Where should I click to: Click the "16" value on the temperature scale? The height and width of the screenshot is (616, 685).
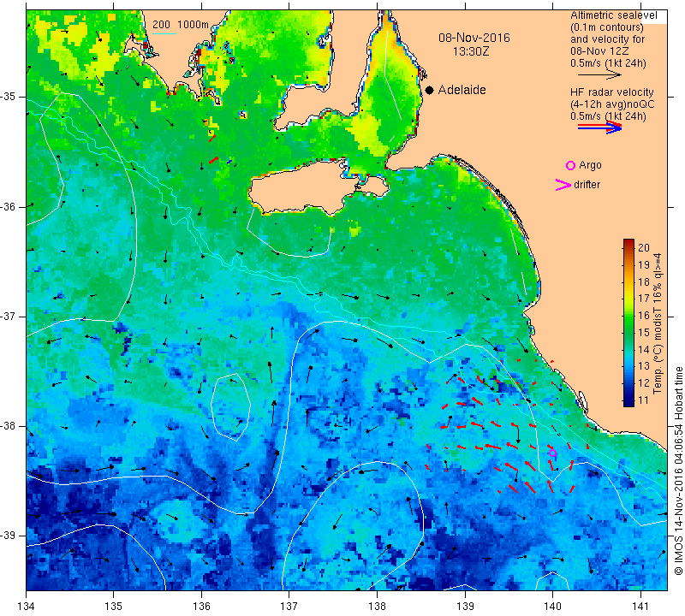pyautogui.click(x=644, y=316)
